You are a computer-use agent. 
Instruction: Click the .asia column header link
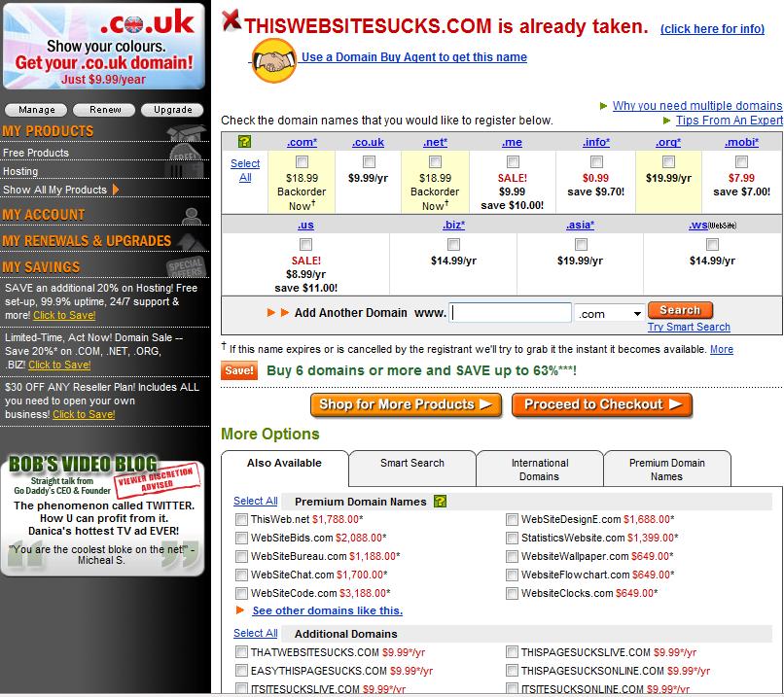click(580, 226)
